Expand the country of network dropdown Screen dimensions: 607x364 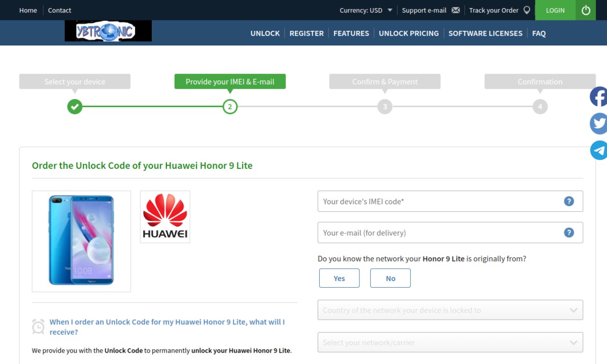(x=450, y=310)
